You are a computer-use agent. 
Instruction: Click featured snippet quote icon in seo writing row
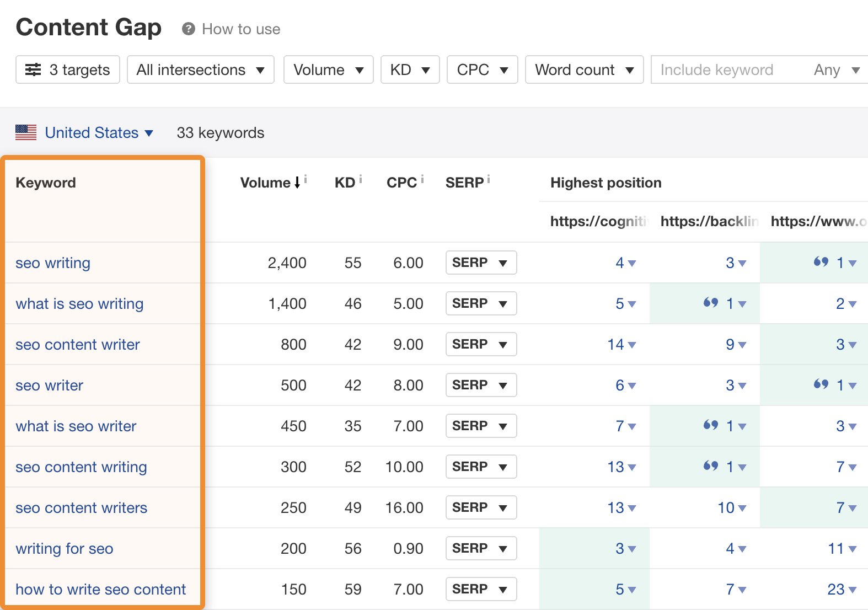(x=821, y=262)
